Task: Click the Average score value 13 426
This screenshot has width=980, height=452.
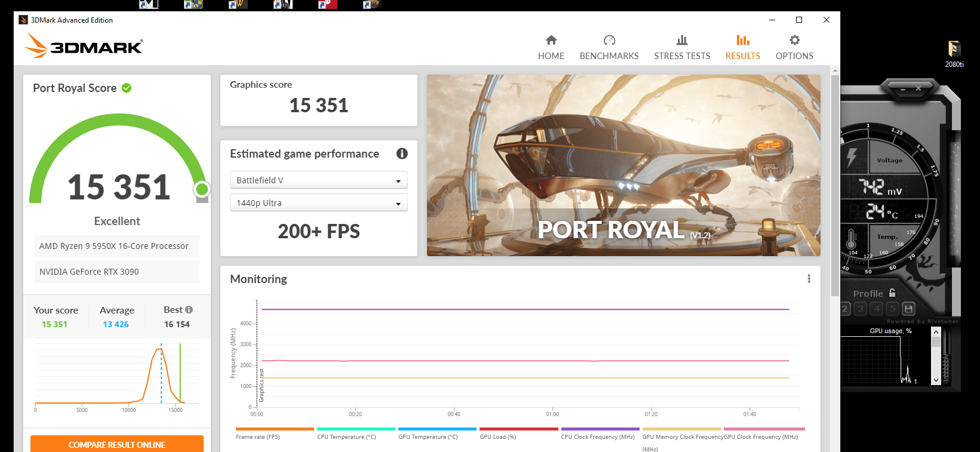Action: pyautogui.click(x=116, y=324)
